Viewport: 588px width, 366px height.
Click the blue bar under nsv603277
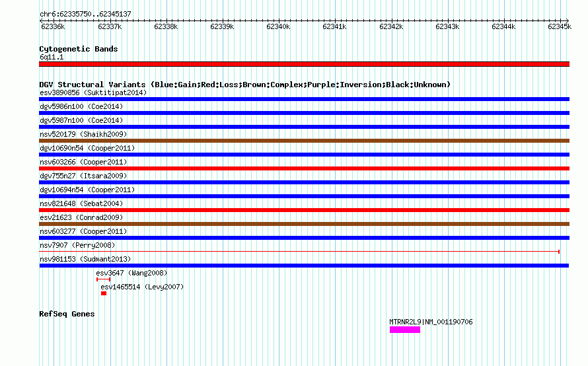pos(304,238)
